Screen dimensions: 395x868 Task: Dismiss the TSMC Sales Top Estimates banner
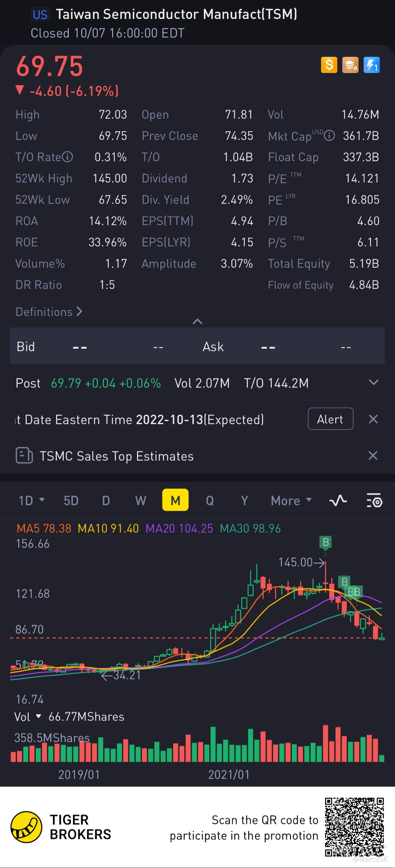click(373, 456)
